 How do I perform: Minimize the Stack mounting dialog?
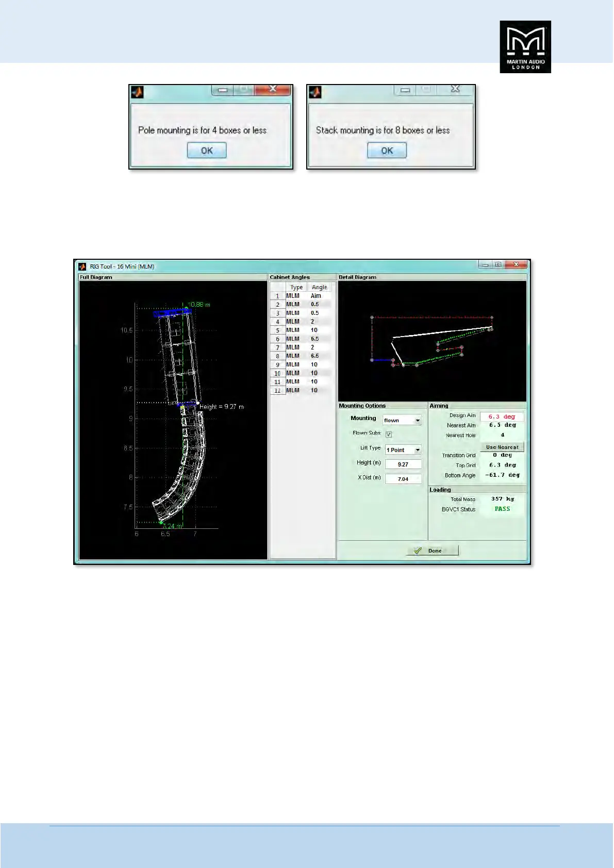[405, 90]
